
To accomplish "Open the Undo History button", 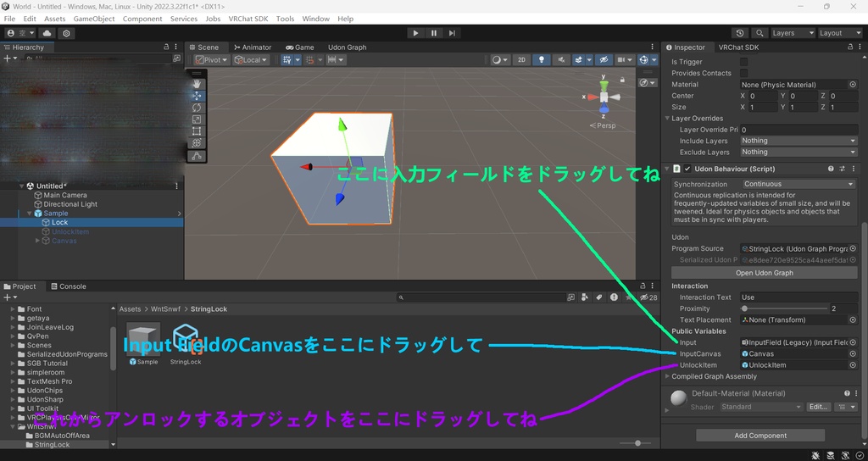I will (739, 33).
